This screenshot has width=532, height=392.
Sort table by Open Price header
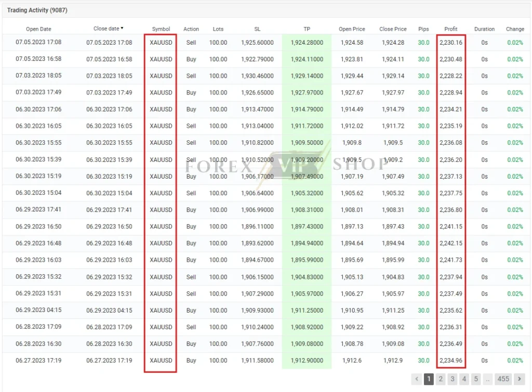click(x=352, y=29)
